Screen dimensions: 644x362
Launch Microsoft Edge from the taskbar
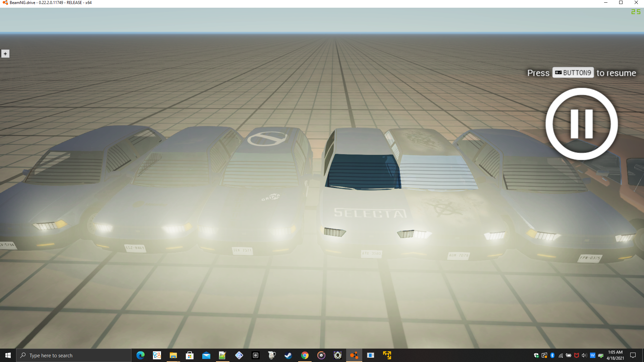140,355
